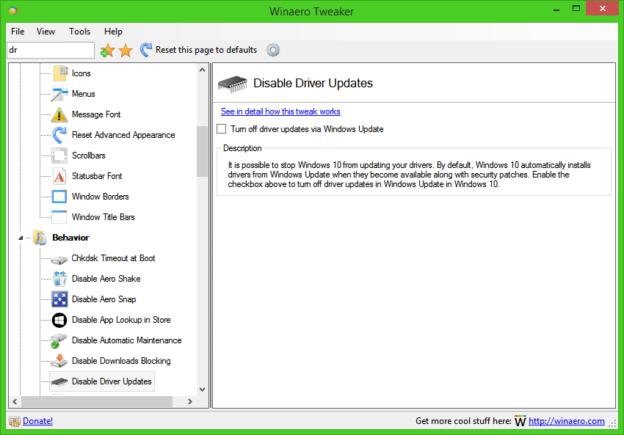The width and height of the screenshot is (624, 435).
Task: Collapse the Behavior tree category
Action: coord(24,238)
